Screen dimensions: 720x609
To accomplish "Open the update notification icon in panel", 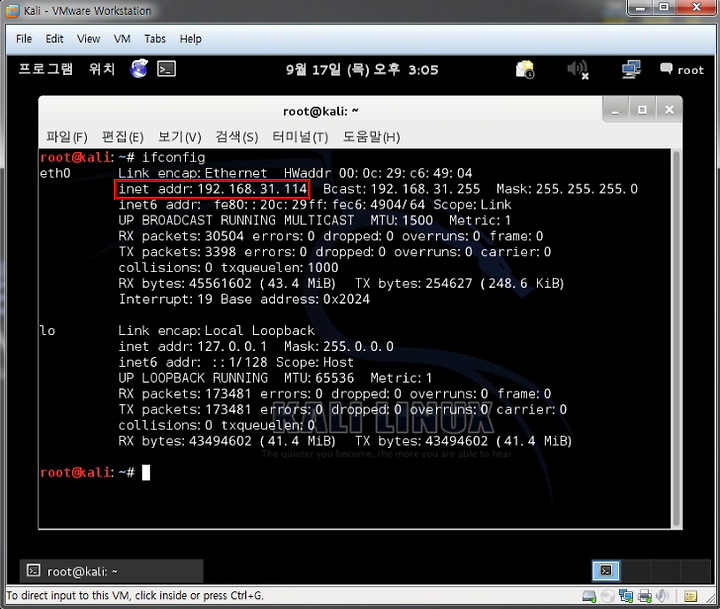I will [x=525, y=69].
